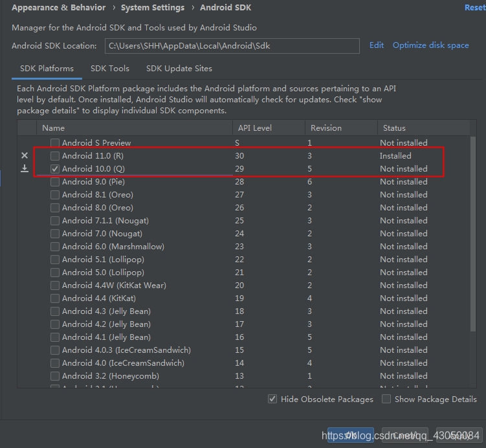
Task: Click Android SDK breadcrumb
Action: click(x=225, y=7)
